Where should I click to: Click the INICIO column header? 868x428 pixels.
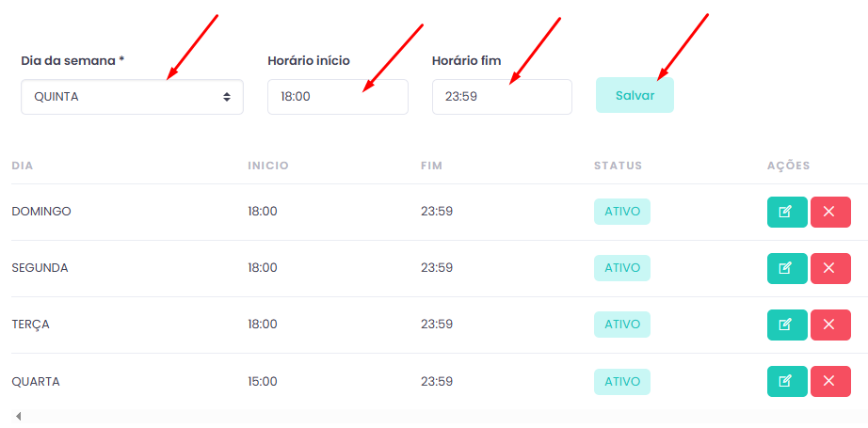point(268,166)
